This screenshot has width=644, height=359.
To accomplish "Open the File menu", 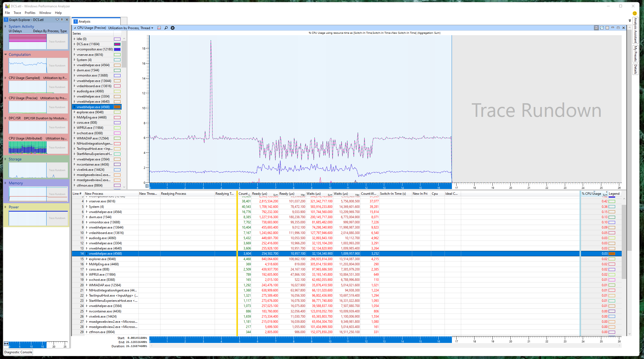I will pos(7,13).
